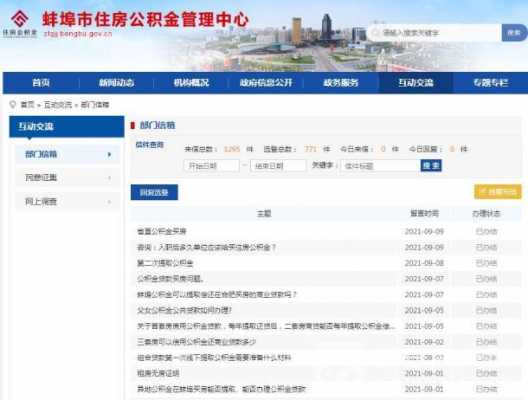Click the location pin breadcrumb icon

[x=13, y=105]
